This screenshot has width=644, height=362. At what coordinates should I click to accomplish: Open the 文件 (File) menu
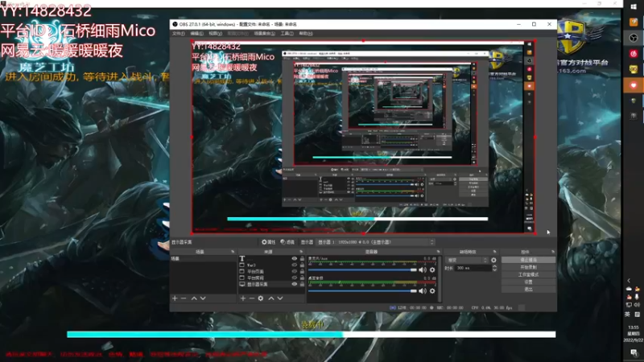tap(179, 33)
